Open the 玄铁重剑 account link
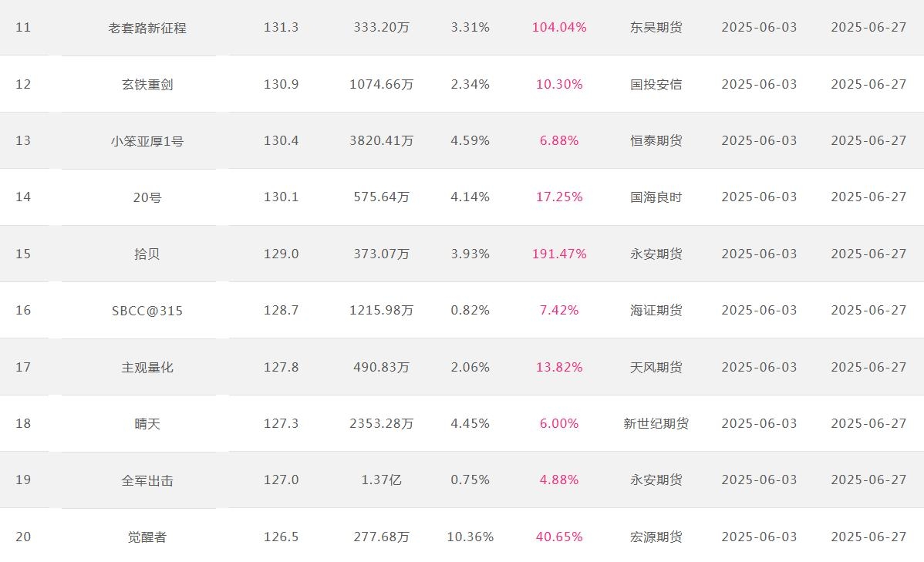Viewport: 924px width, 562px height. (147, 84)
